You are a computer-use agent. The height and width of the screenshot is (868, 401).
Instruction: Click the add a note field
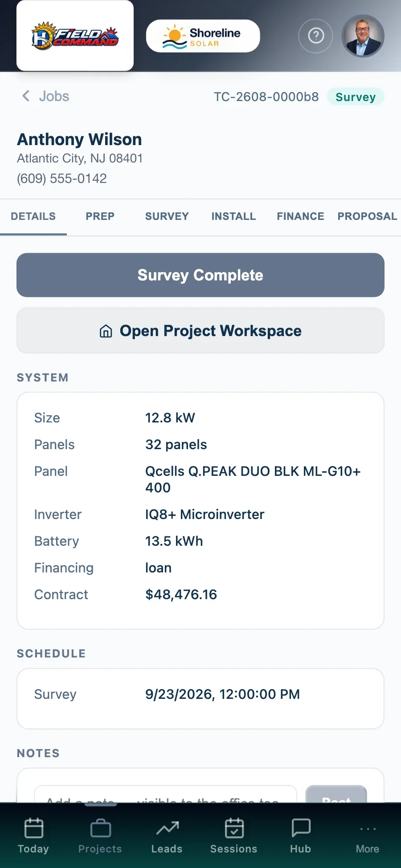tap(165, 795)
